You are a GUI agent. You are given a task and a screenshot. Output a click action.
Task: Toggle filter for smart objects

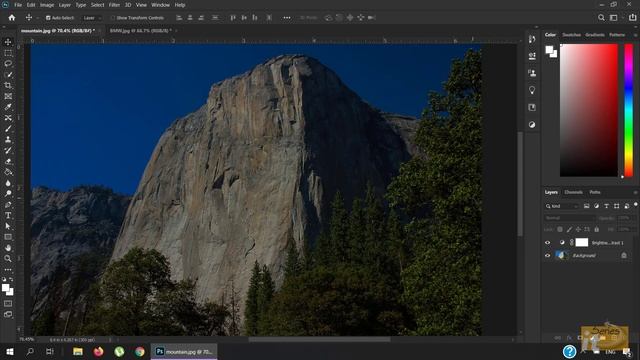click(x=627, y=206)
